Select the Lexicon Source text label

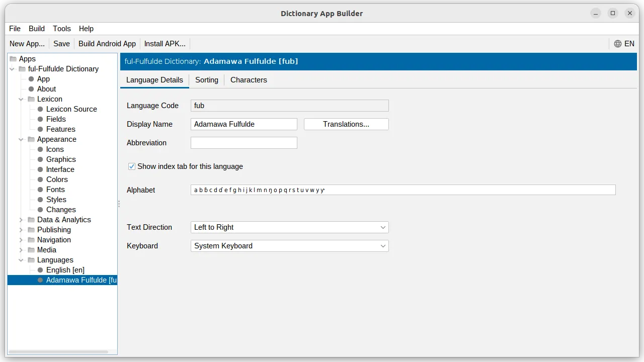point(71,109)
